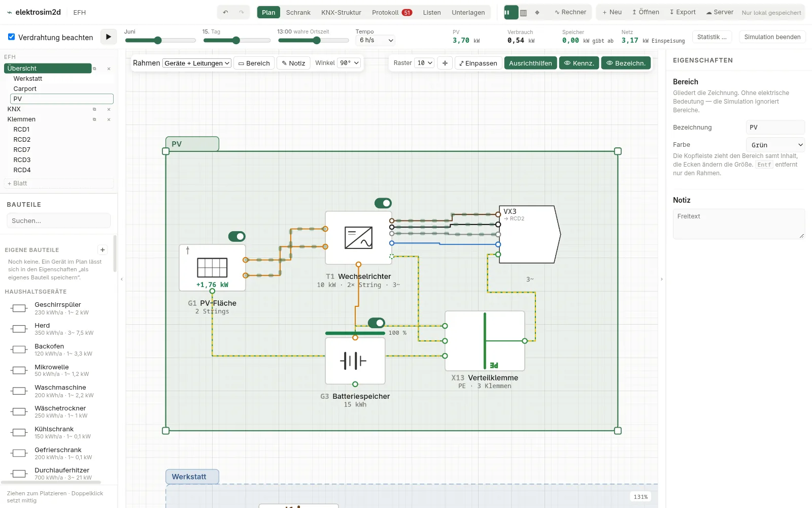The image size is (812, 508).
Task: Open the Statistik button
Action: (x=712, y=37)
